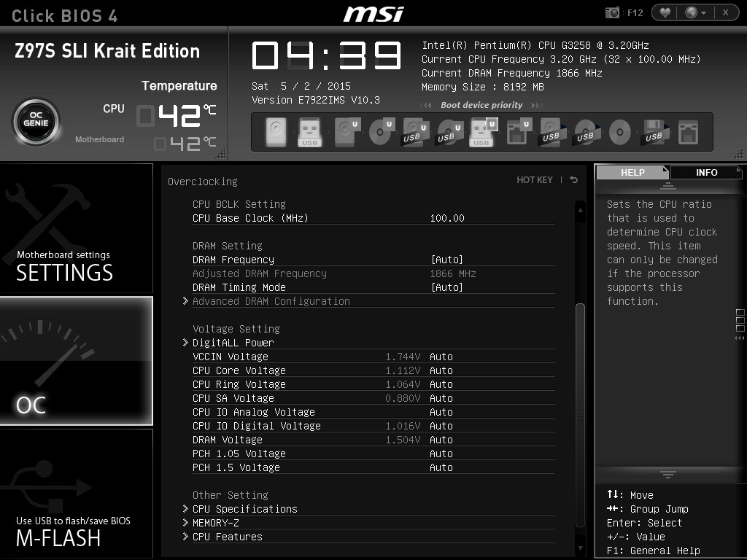Click the settings list scrollbar up arrow
Image resolution: width=747 pixels, height=560 pixels.
tap(580, 209)
